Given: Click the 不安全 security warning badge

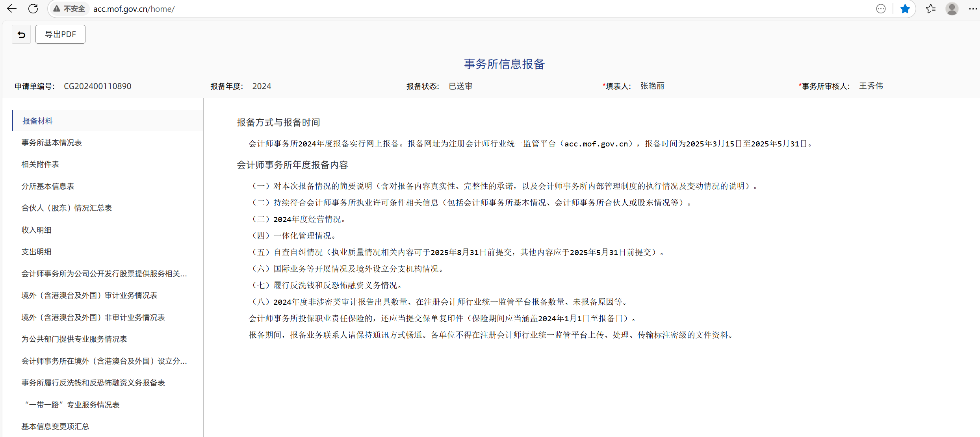Looking at the screenshot, I should point(69,9).
